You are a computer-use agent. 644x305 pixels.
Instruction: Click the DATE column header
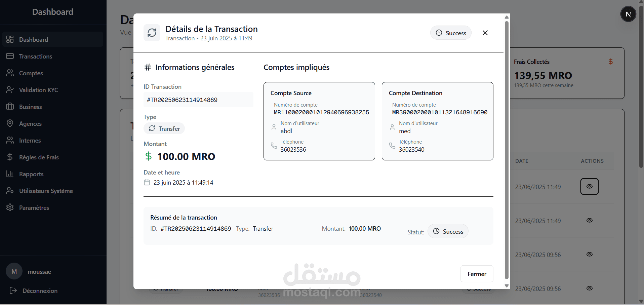522,161
